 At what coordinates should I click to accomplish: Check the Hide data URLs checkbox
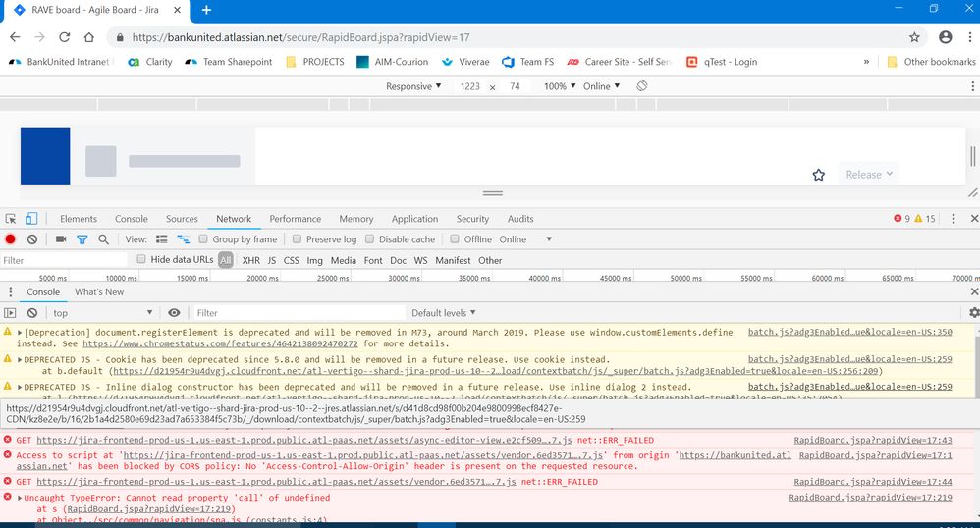[141, 259]
